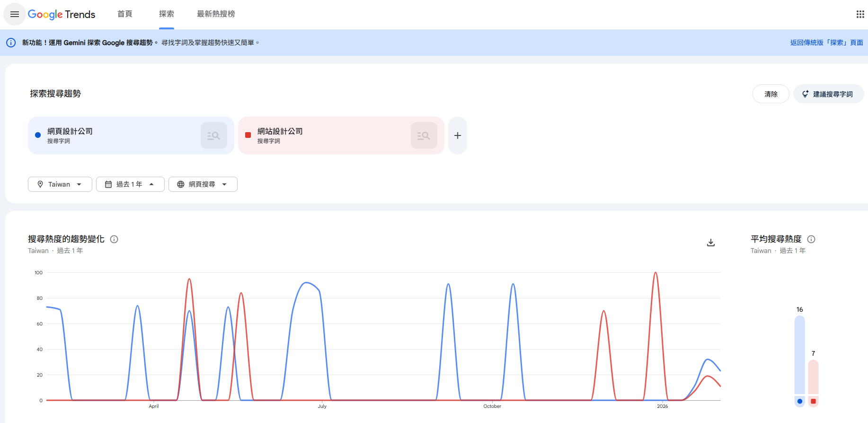Click the blue average bar showing 16
Image resolution: width=868 pixels, height=423 pixels.
(x=800, y=355)
